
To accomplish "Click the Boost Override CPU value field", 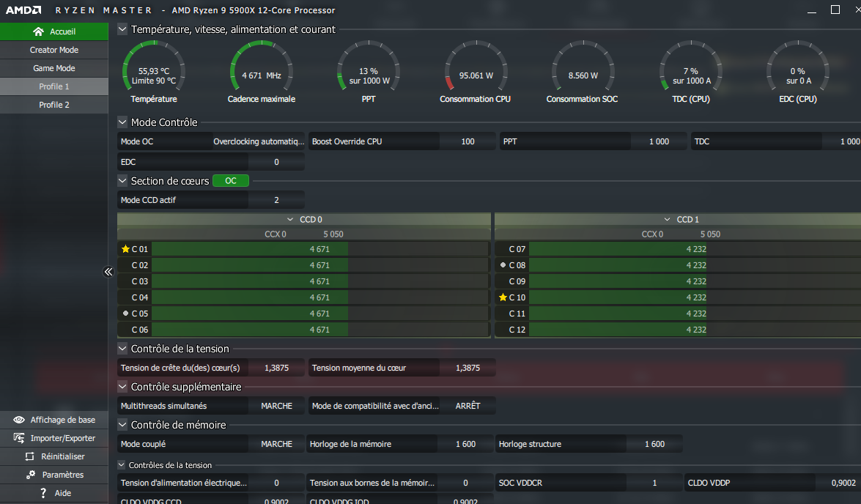I will point(468,141).
